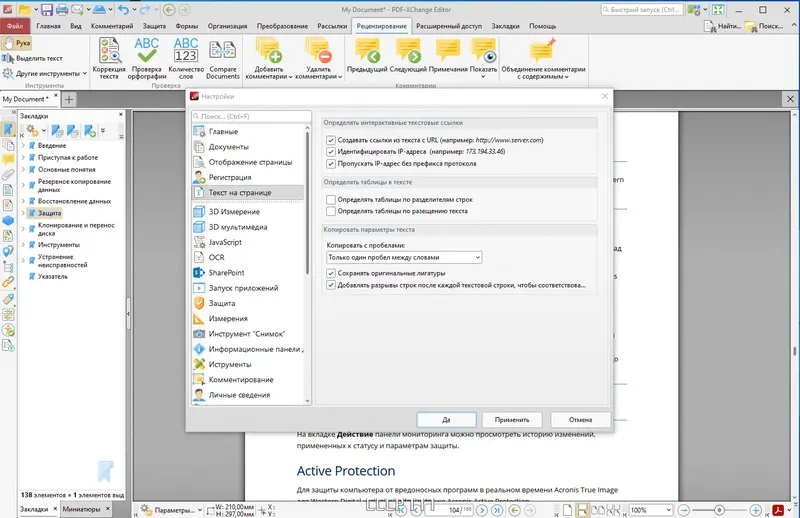
Task: Click the page number field
Action: 449,510
